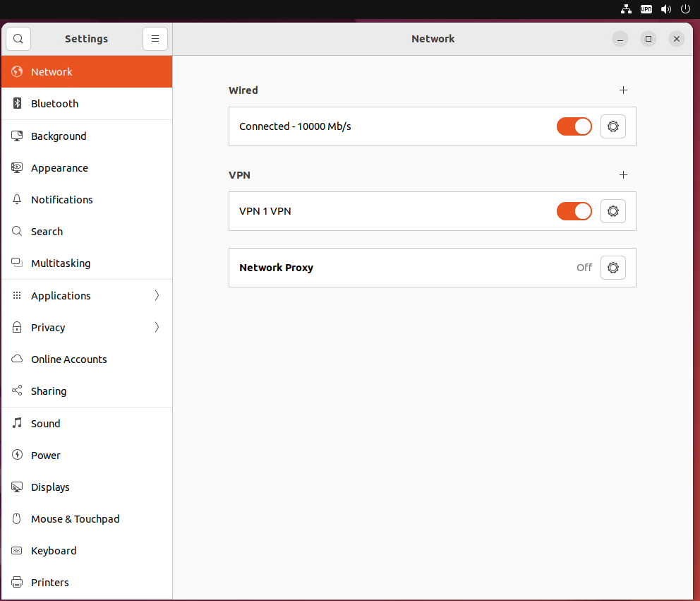This screenshot has height=601, width=700.
Task: Toggle the wired connection switch off
Action: pos(574,126)
